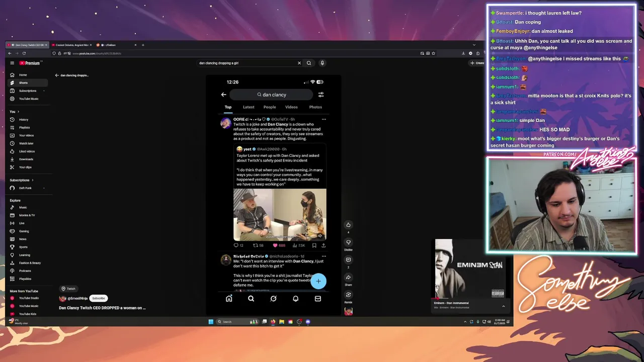This screenshot has width=644, height=362.
Task: Go back from dan clancing search results
Action: coord(57,75)
